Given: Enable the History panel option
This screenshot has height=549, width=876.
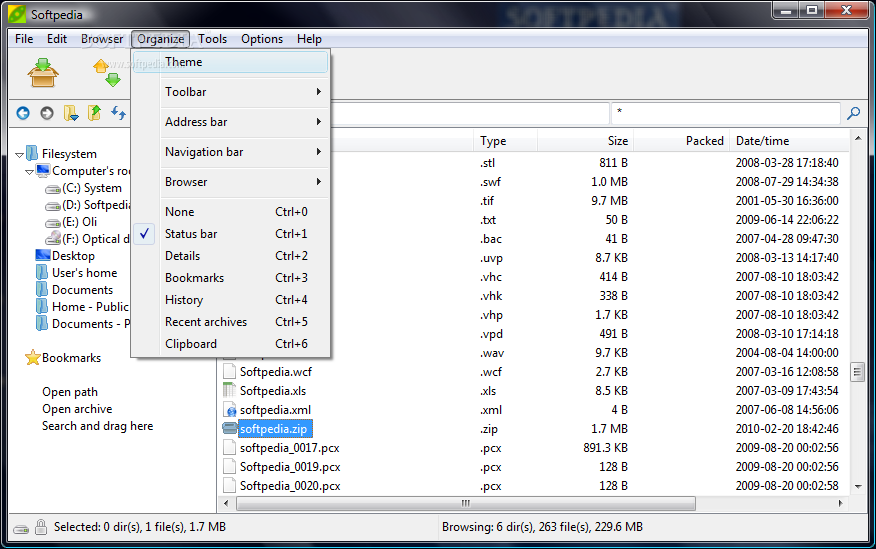Looking at the screenshot, I should coord(231,300).
